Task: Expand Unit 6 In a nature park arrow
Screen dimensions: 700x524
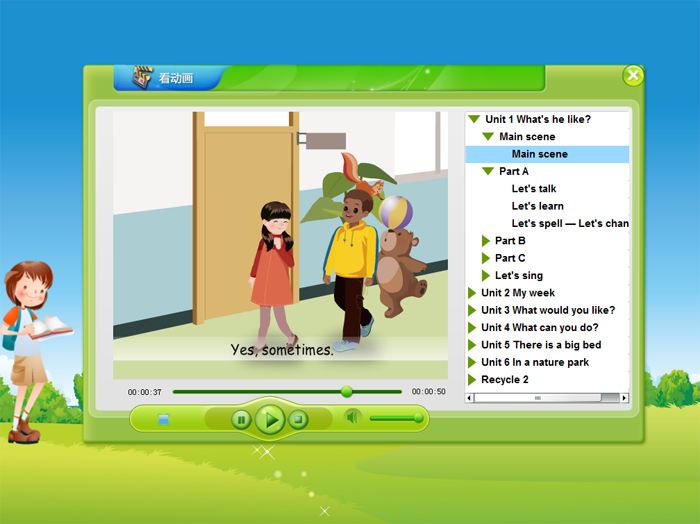Action: point(472,362)
